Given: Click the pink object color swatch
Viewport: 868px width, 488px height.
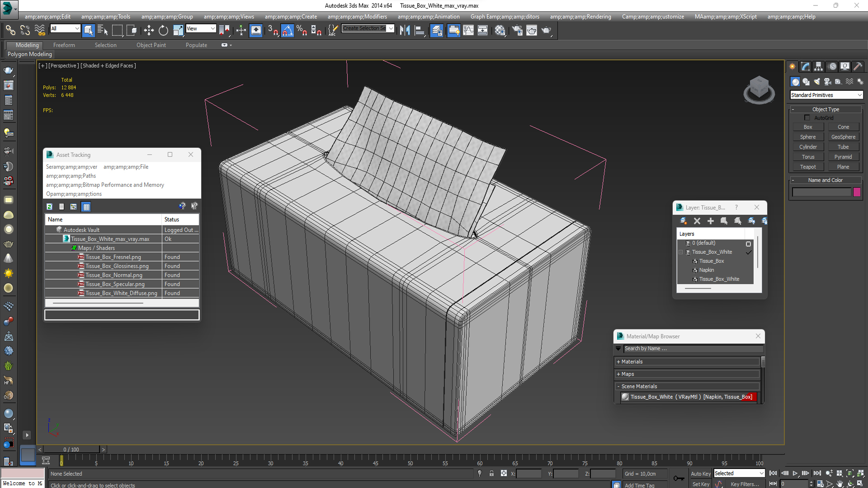Looking at the screenshot, I should click(x=857, y=192).
